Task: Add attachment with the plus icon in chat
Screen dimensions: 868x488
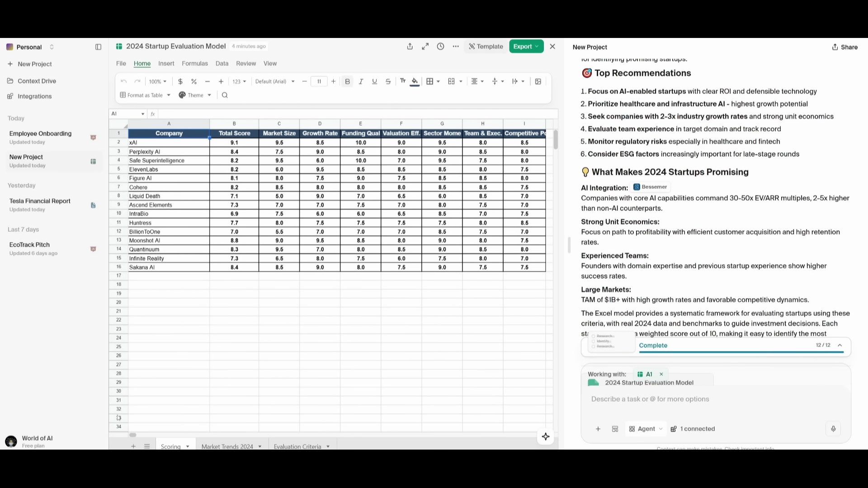Action: (x=598, y=429)
